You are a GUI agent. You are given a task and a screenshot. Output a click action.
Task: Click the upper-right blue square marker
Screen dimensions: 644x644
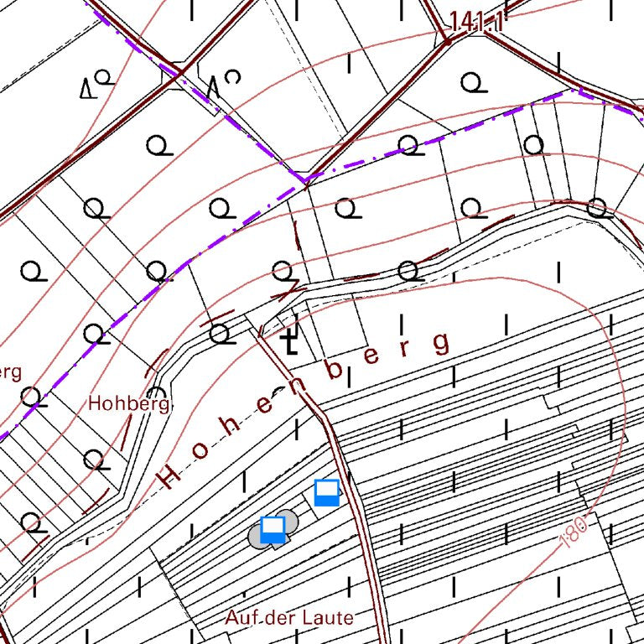click(326, 492)
